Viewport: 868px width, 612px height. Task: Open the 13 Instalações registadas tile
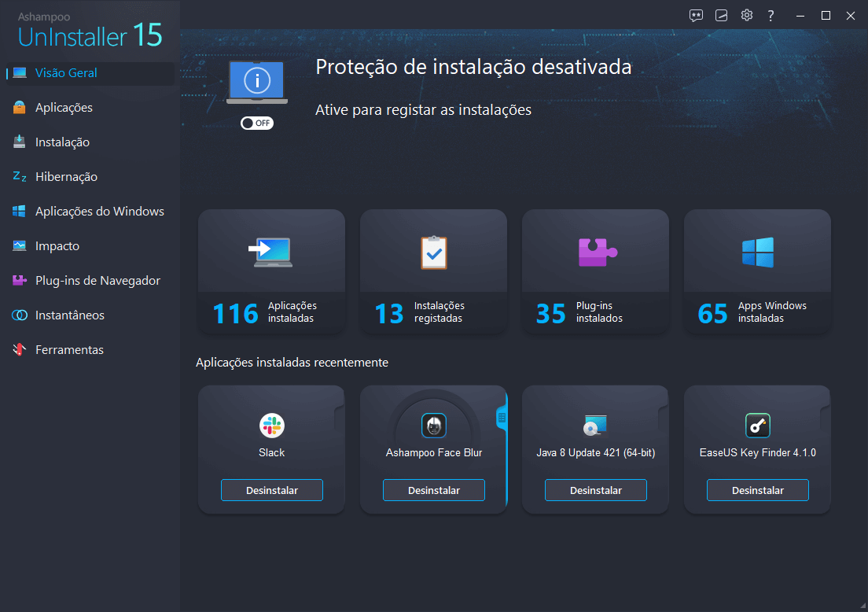click(433, 271)
